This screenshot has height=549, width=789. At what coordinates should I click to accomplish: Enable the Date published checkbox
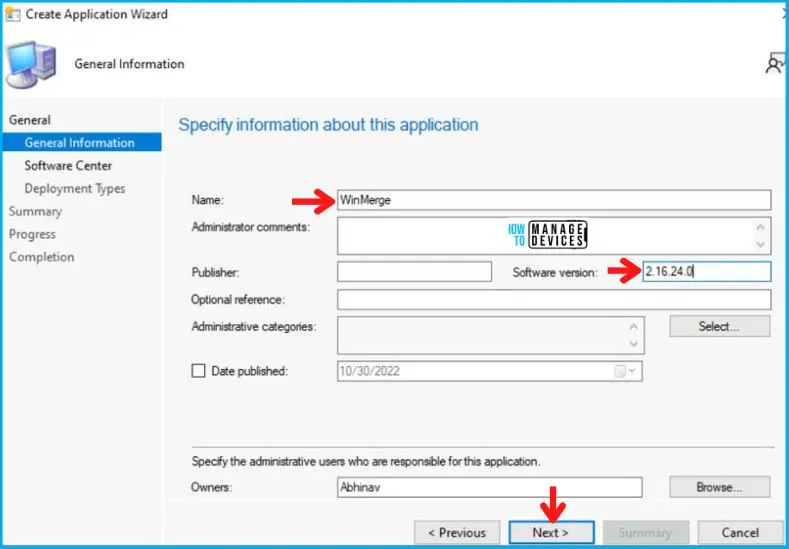(x=199, y=371)
